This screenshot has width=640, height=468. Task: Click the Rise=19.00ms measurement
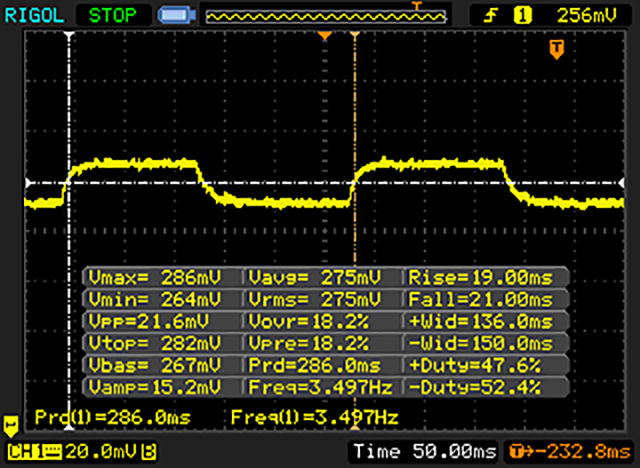480,278
